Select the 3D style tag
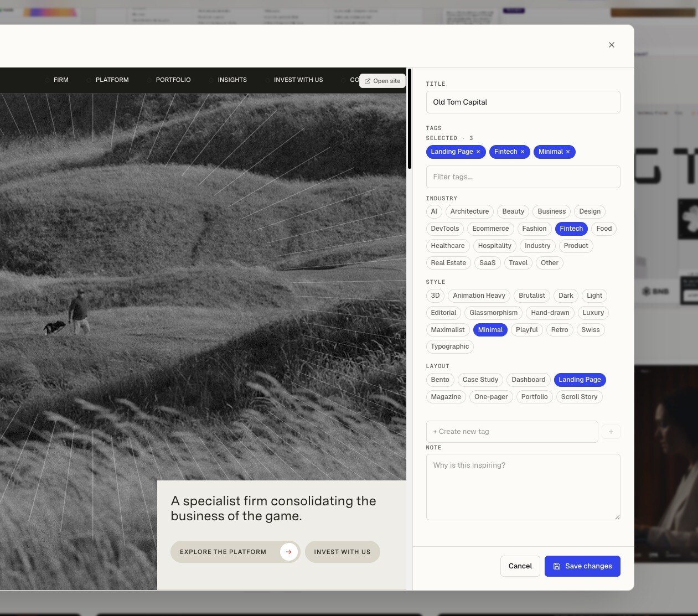Image resolution: width=698 pixels, height=616 pixels. (x=435, y=296)
